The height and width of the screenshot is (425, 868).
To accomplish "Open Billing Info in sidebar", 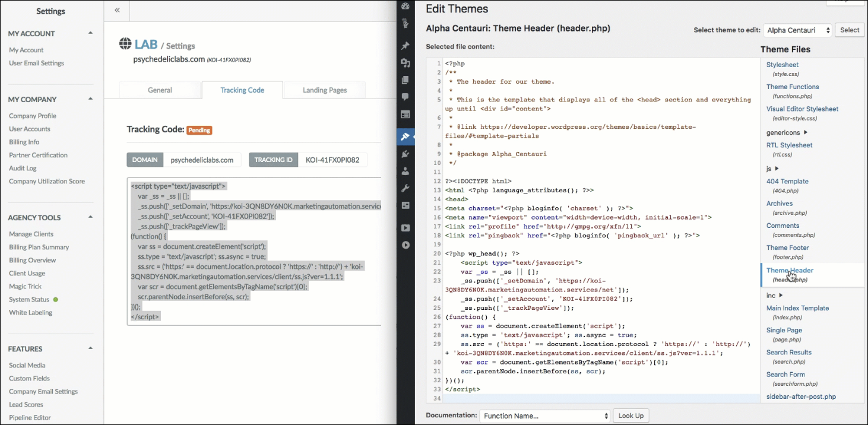I will pos(24,142).
